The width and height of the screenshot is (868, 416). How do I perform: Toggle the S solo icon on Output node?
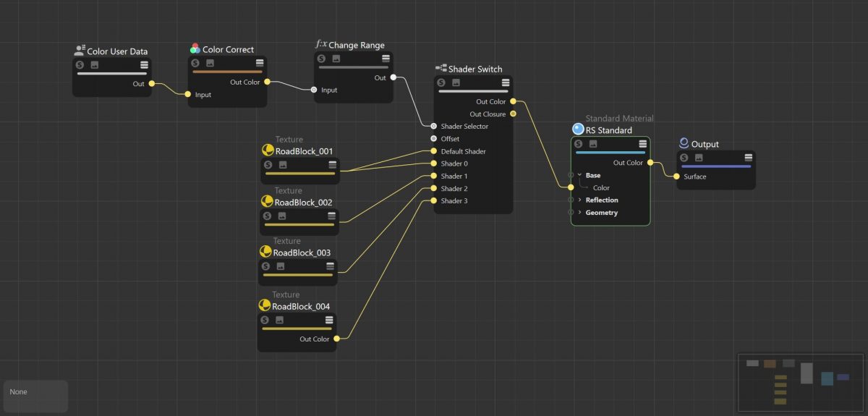coord(684,158)
